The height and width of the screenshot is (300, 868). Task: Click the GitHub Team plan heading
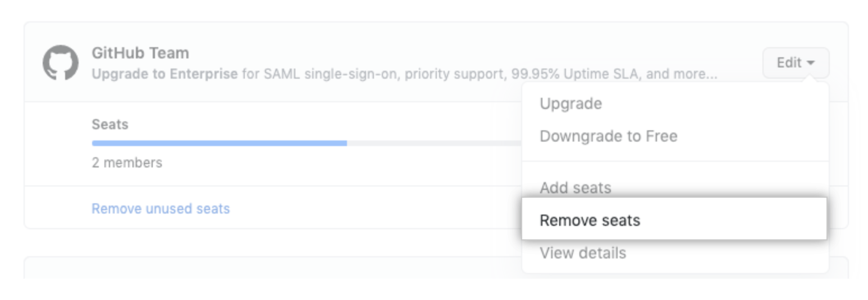140,53
